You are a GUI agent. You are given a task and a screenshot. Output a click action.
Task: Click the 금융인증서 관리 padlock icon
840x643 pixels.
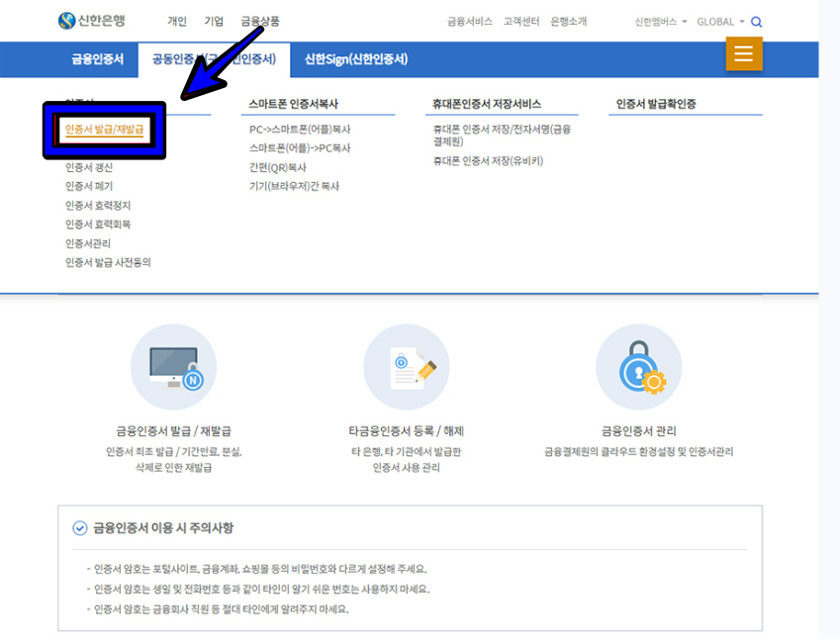[638, 367]
